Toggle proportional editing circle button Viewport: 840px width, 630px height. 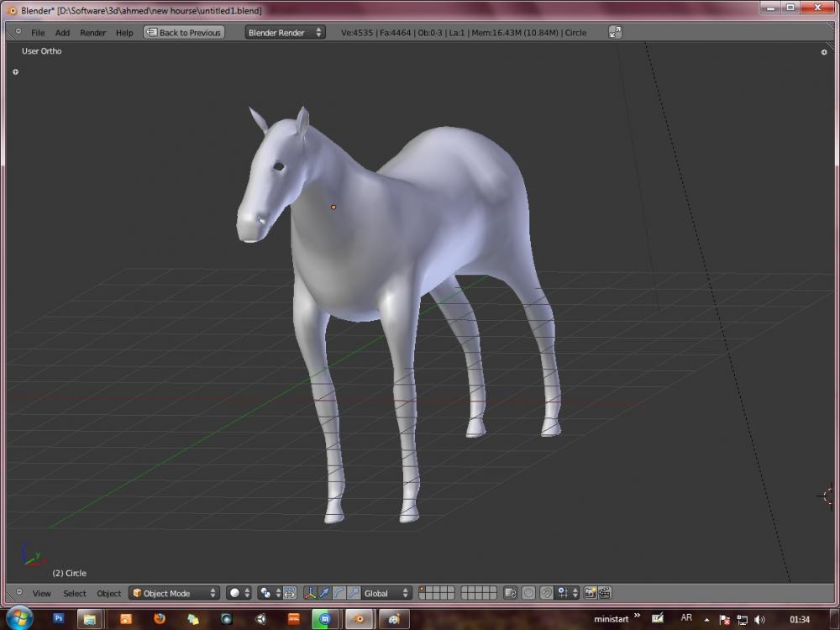point(528,593)
